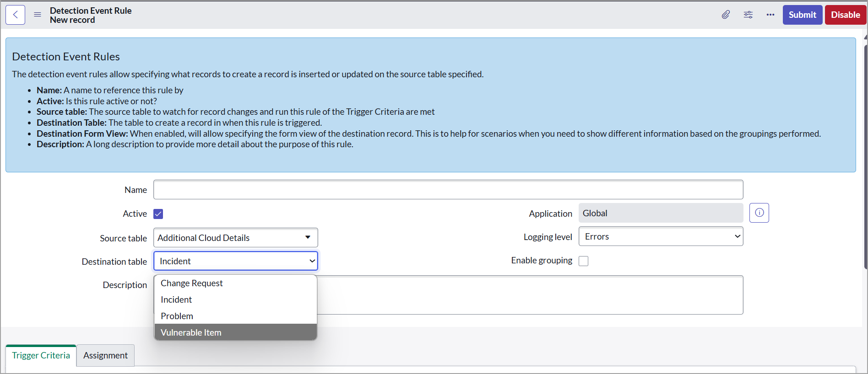Select Vulnerable Item option
This screenshot has height=374, width=868.
(x=235, y=332)
